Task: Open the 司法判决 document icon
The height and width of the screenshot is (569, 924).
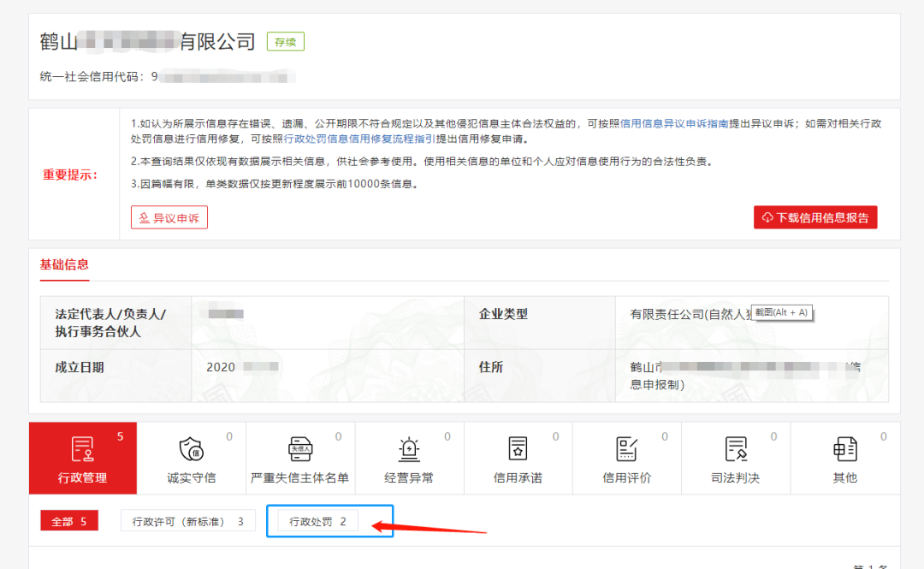Action: (x=736, y=448)
